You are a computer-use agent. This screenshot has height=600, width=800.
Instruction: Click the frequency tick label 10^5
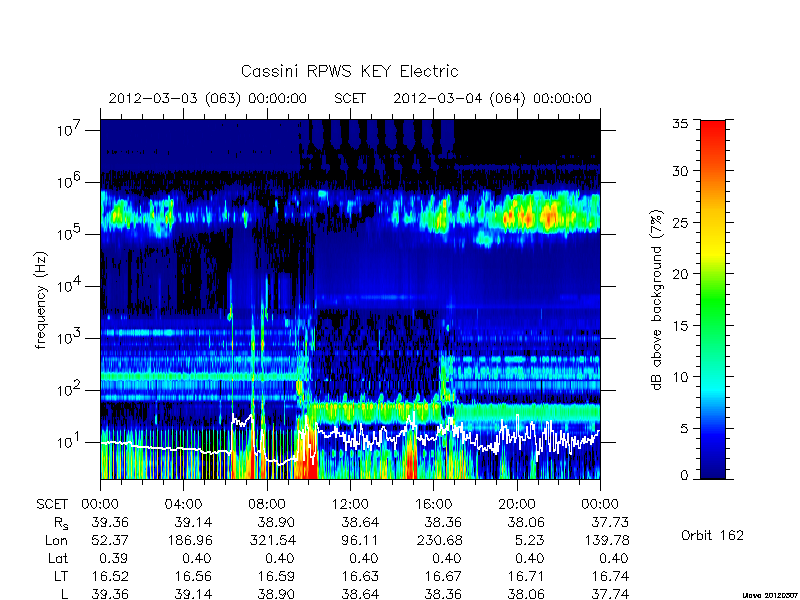click(69, 234)
